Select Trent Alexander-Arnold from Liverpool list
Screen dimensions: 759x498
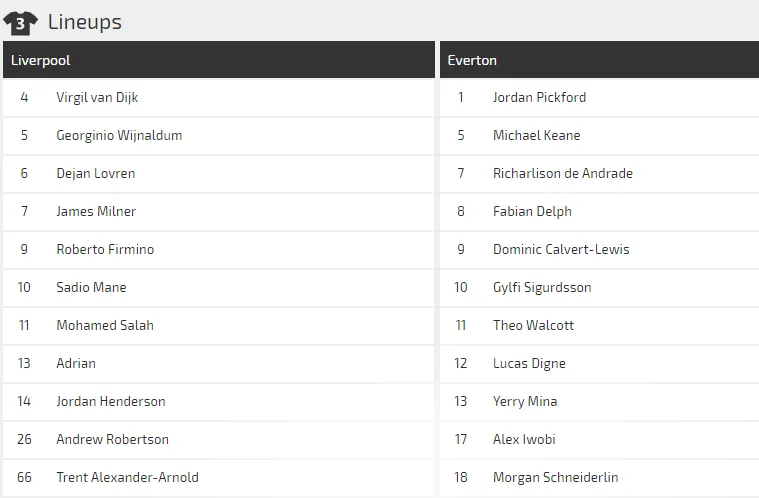click(127, 477)
